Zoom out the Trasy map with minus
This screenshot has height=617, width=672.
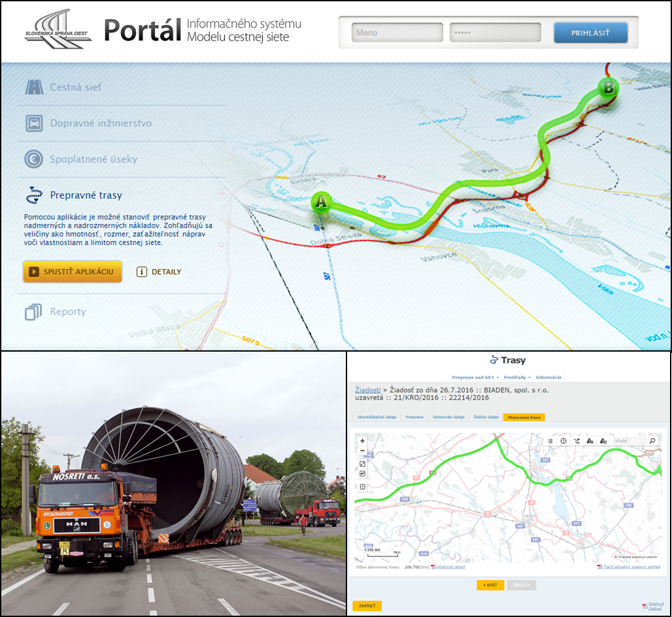(x=362, y=451)
